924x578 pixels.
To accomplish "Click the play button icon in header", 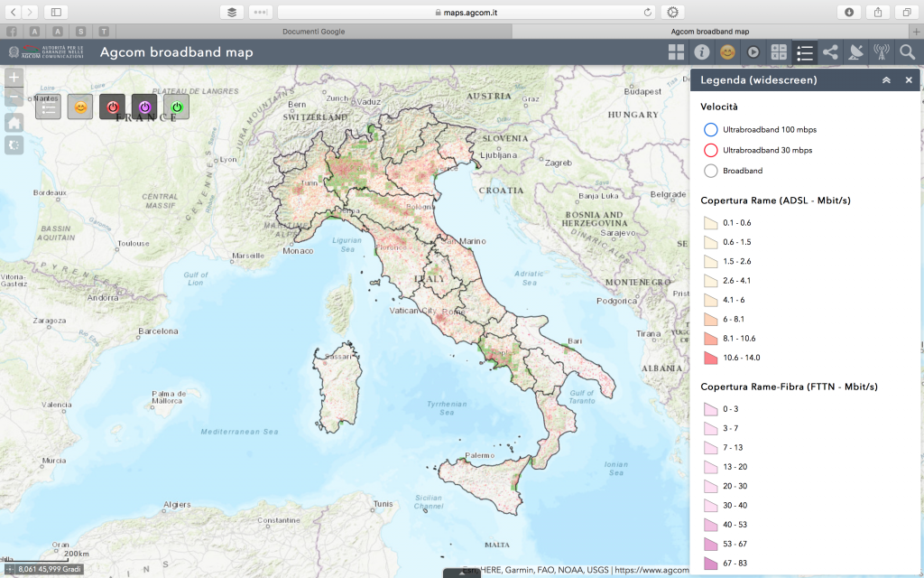I will click(x=753, y=52).
